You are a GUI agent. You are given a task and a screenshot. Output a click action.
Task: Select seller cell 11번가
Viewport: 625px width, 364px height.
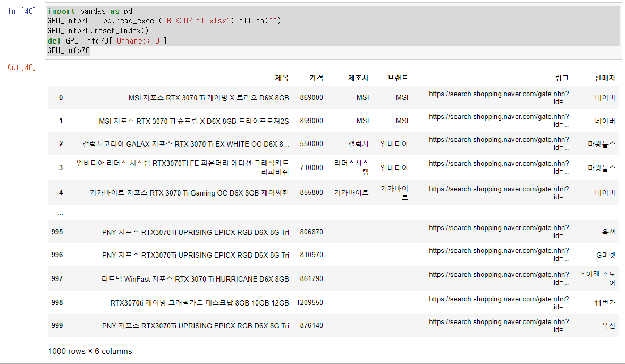coord(605,303)
